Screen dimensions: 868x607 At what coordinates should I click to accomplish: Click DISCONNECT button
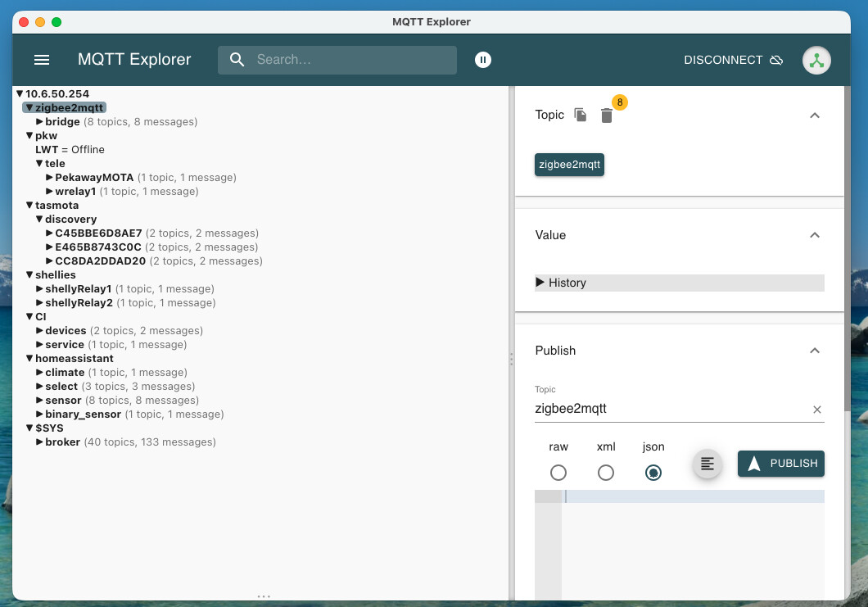click(733, 60)
